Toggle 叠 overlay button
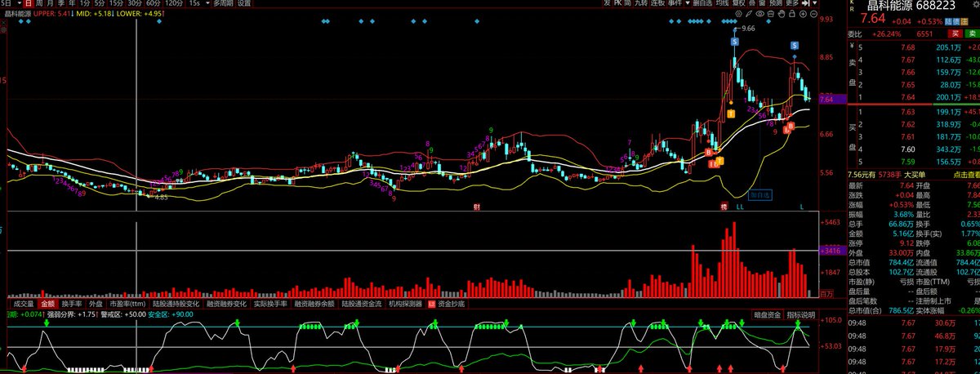 pyautogui.click(x=751, y=4)
